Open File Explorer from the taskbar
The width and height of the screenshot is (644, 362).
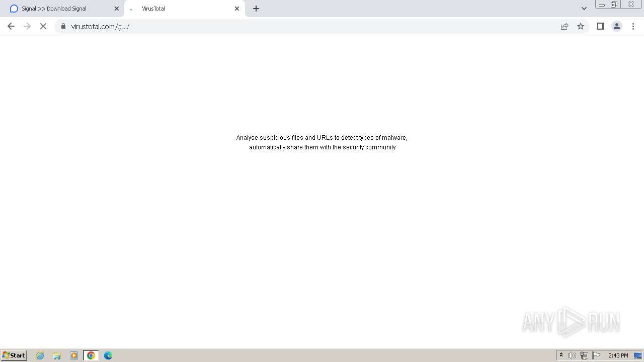[x=57, y=355]
